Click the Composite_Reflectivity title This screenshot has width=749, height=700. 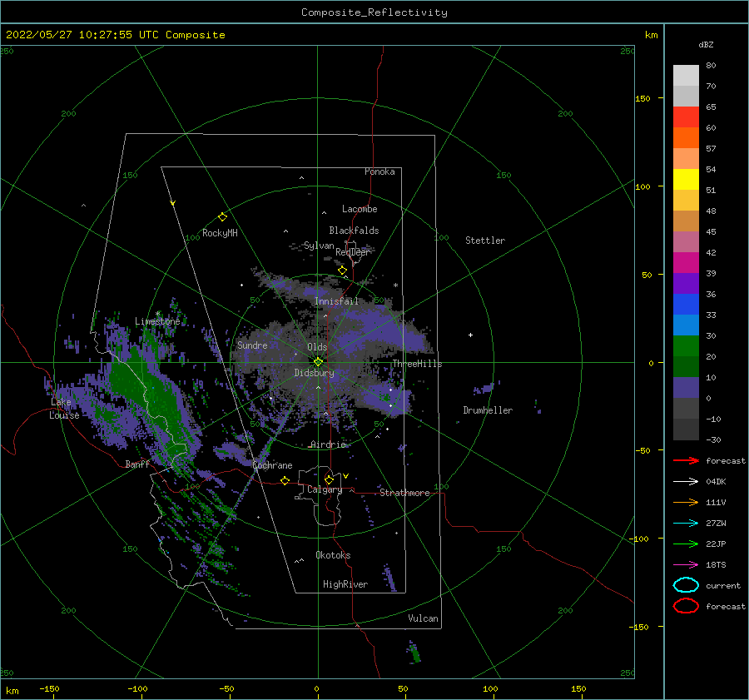tap(374, 12)
